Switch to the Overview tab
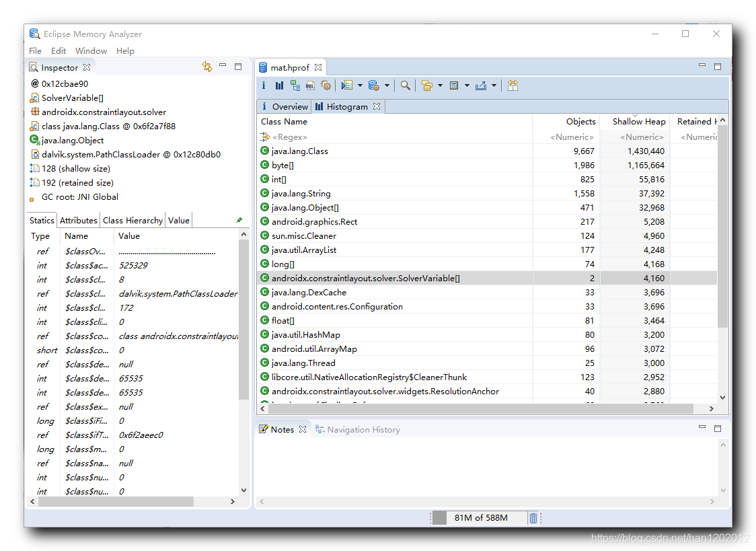The height and width of the screenshot is (551, 756). coord(285,106)
